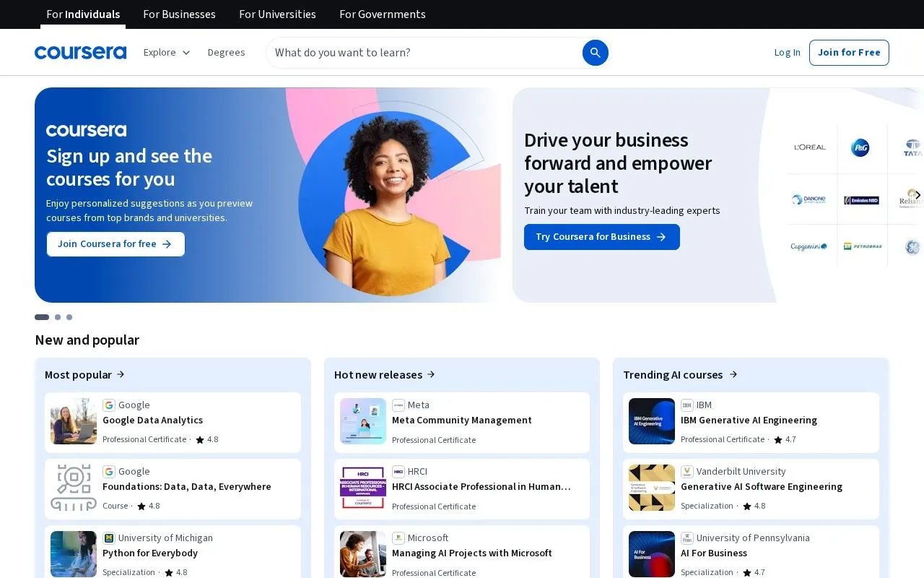Click the 'New and popular' heading text
Viewport: 924px width, 578px height.
[x=87, y=340]
